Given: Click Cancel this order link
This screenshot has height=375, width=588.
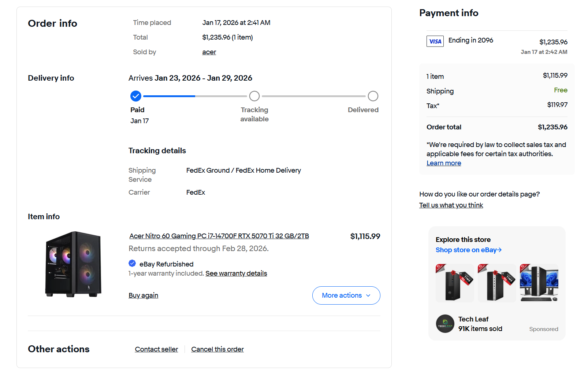Looking at the screenshot, I should coord(217,349).
